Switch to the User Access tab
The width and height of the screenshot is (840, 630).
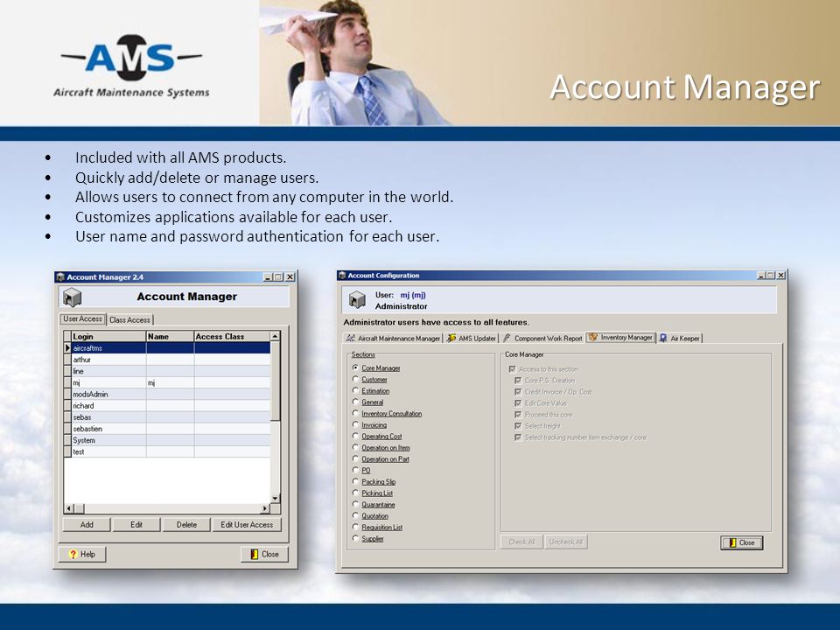click(x=82, y=318)
